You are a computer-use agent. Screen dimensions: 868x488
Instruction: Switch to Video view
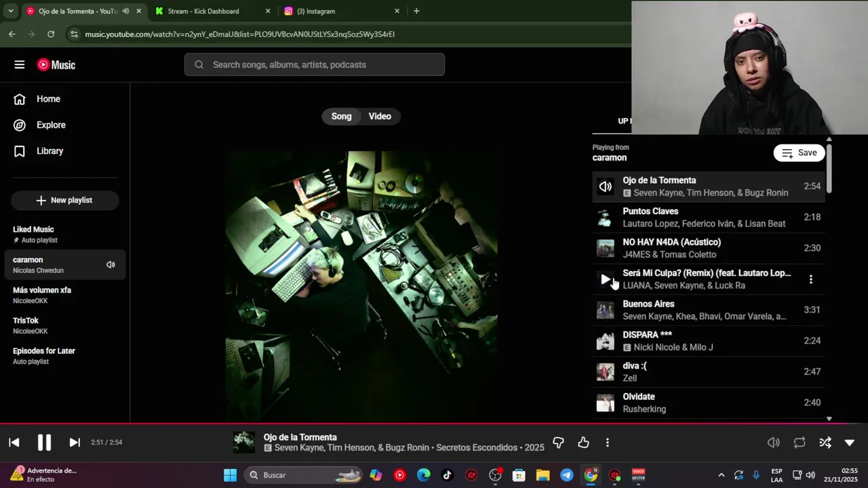pyautogui.click(x=380, y=116)
